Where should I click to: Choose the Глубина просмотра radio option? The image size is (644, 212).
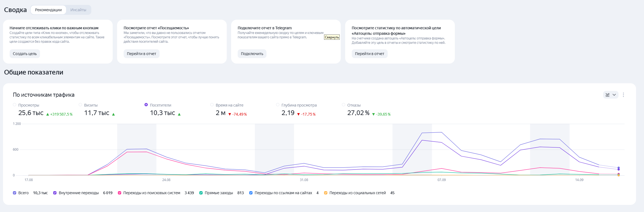[278, 105]
